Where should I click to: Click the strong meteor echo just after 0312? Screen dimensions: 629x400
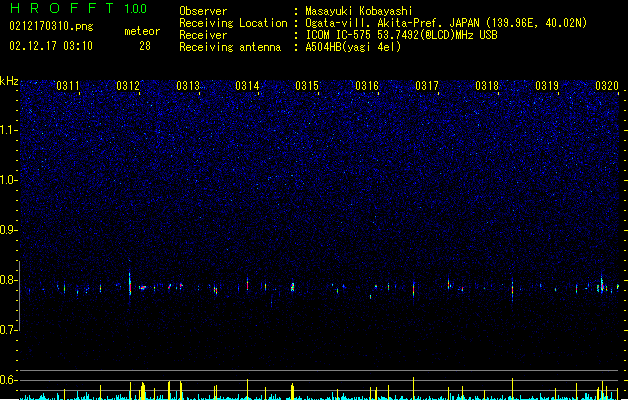click(x=130, y=284)
